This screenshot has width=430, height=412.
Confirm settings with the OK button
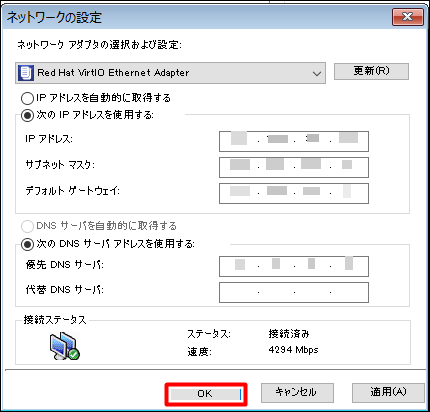[206, 394]
